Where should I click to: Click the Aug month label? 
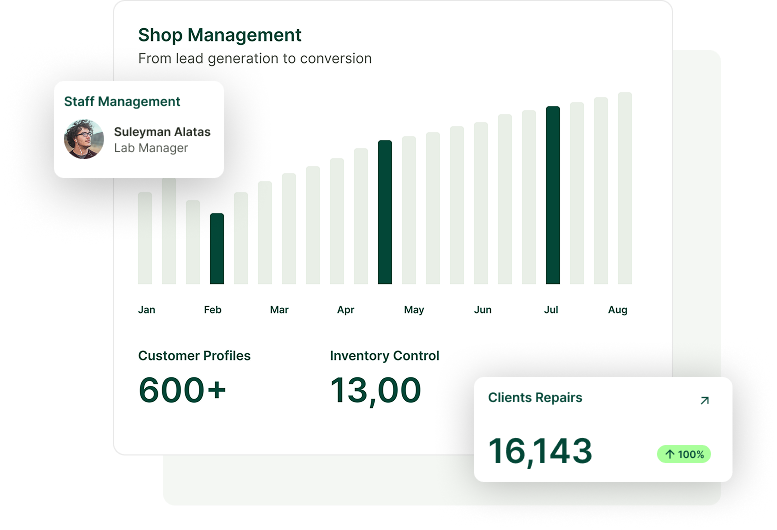618,310
